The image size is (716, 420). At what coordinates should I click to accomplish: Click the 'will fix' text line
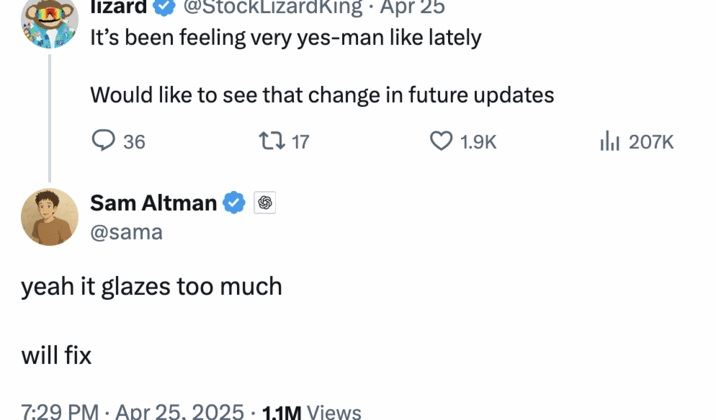point(56,354)
